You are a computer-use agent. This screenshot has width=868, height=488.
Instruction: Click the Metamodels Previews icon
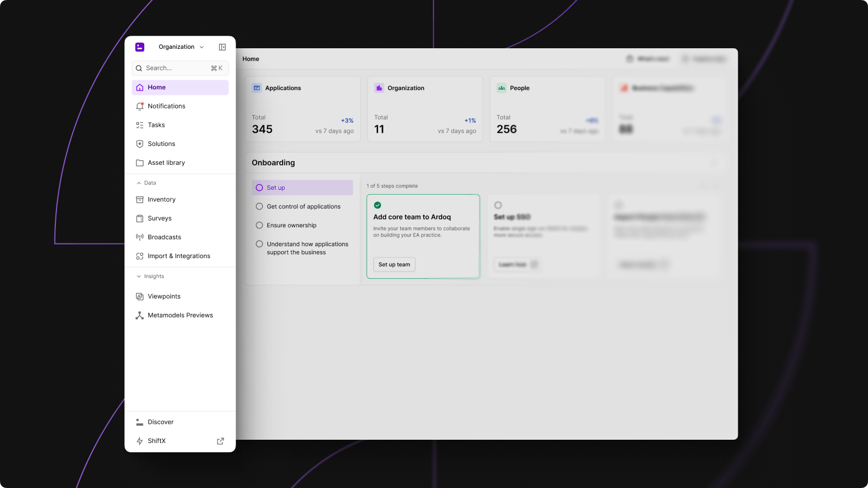(139, 316)
